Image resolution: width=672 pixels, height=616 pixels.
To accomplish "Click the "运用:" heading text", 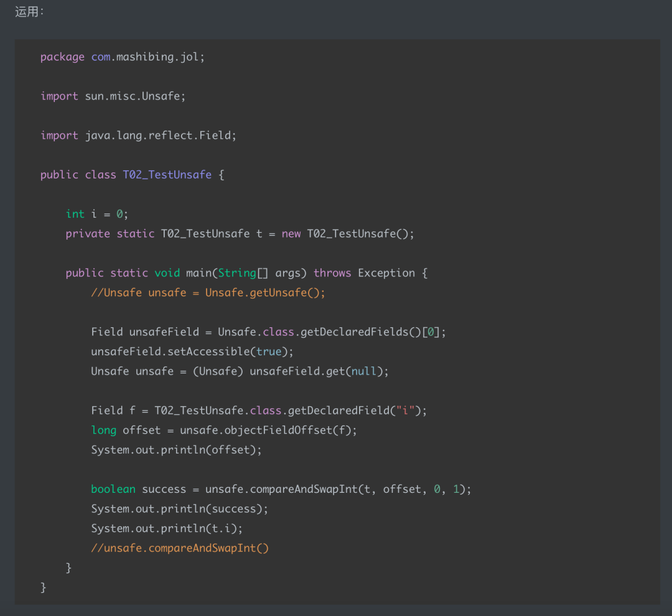I will pos(29,12).
